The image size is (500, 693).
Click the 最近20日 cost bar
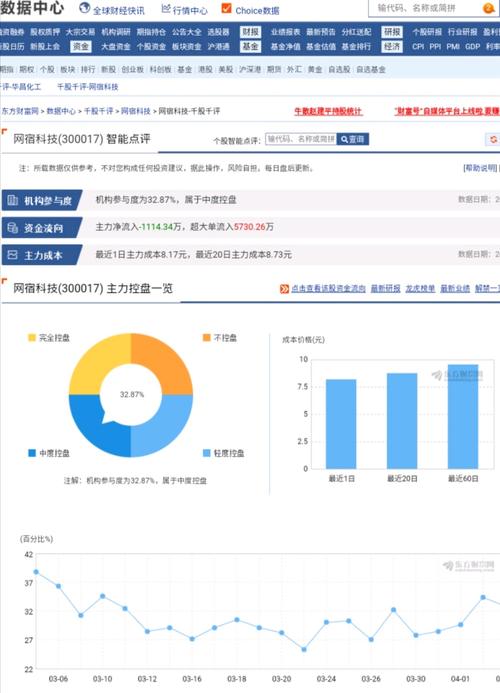(x=402, y=421)
